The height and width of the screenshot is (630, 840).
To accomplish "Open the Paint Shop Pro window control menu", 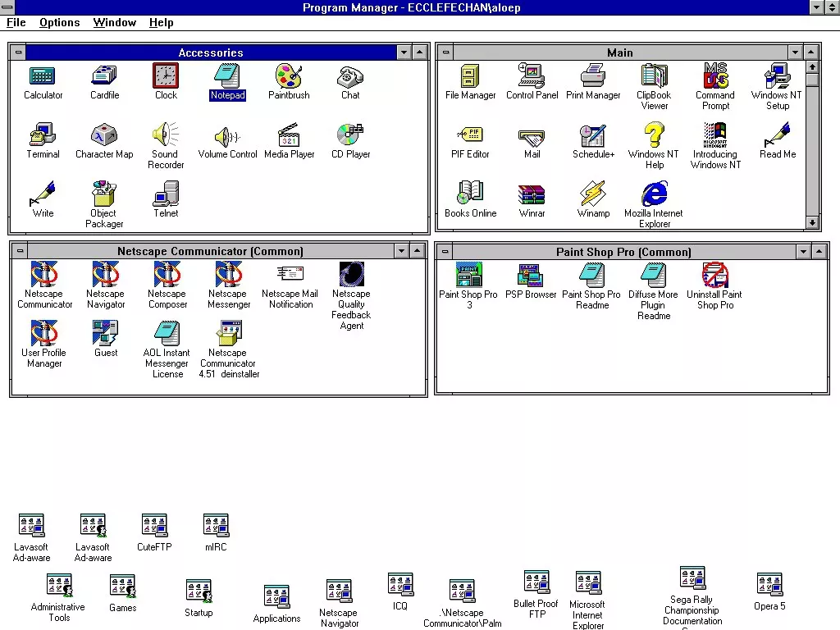I will (445, 252).
